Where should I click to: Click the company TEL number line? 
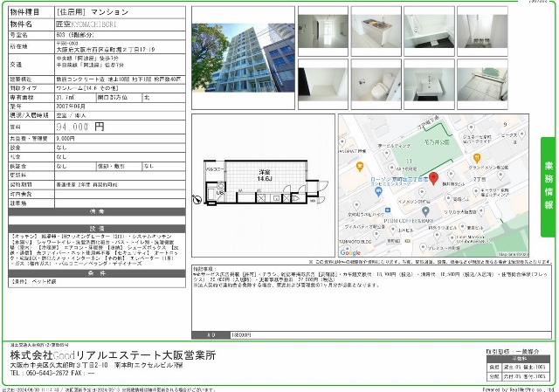(x=52, y=373)
